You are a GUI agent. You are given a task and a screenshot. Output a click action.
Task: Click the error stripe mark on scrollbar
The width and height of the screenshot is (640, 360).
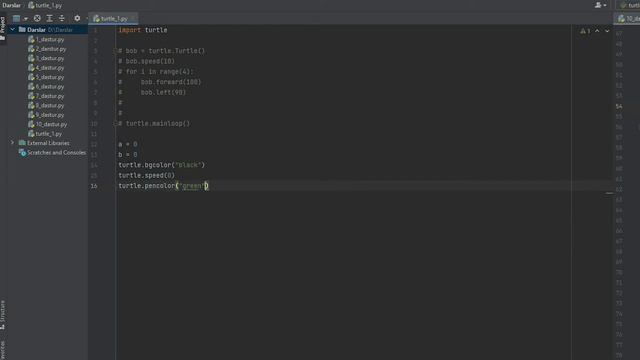(609, 193)
